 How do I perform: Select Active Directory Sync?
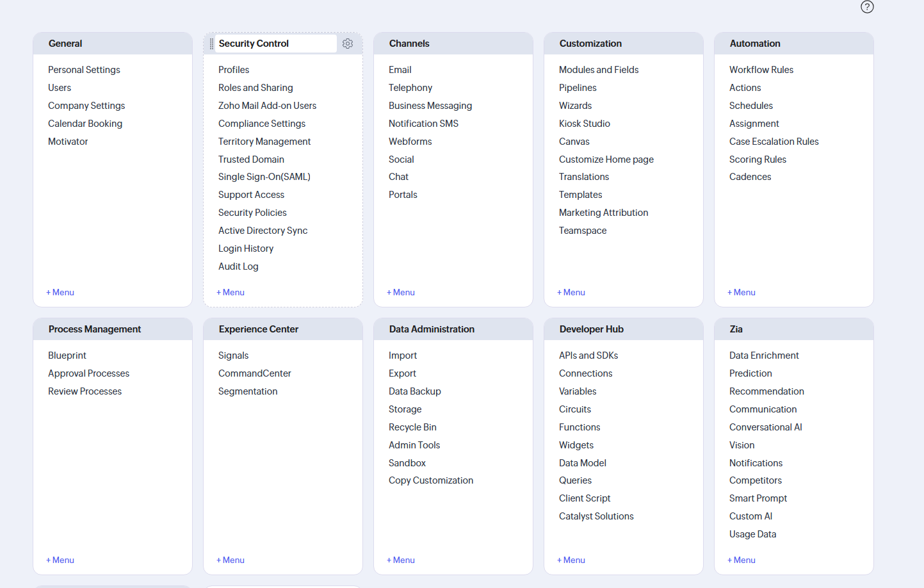263,231
